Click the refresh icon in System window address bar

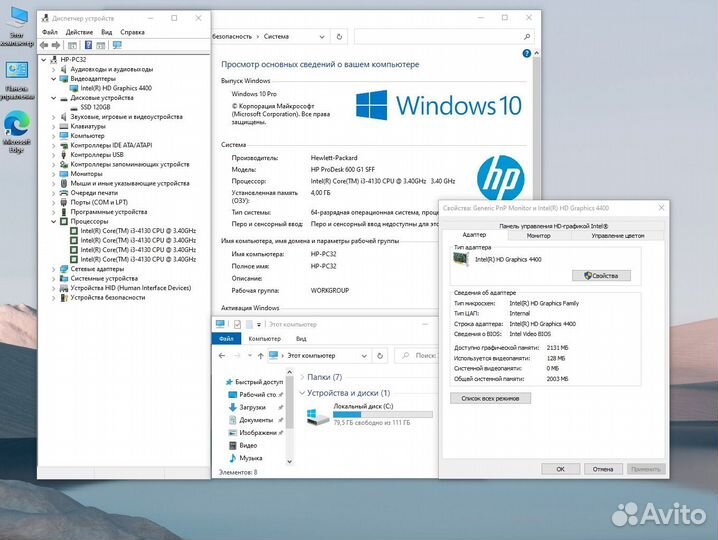339,37
